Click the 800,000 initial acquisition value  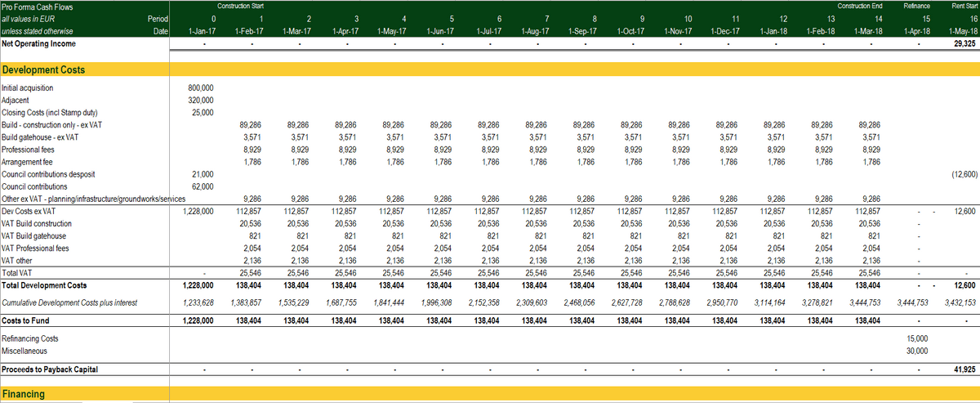tap(200, 88)
